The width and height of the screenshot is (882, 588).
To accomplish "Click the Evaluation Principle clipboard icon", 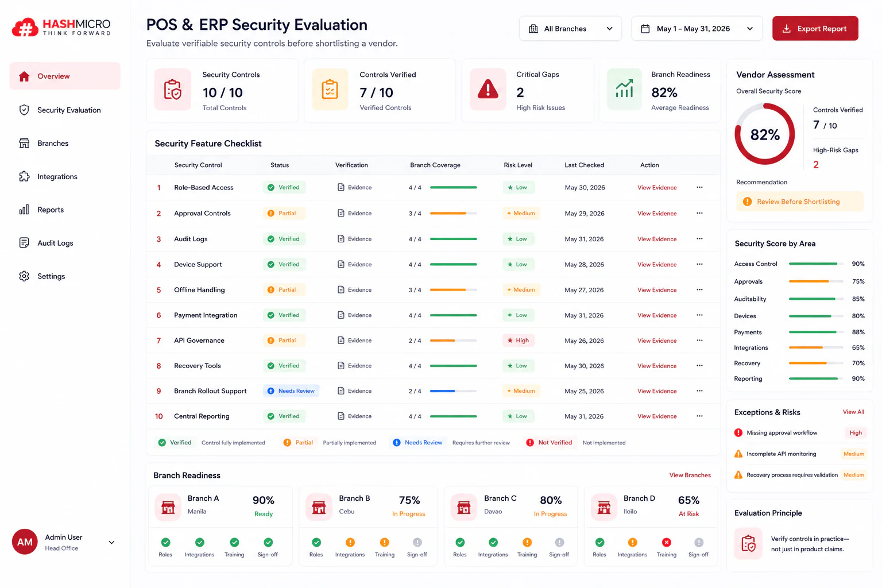I will [x=749, y=543].
